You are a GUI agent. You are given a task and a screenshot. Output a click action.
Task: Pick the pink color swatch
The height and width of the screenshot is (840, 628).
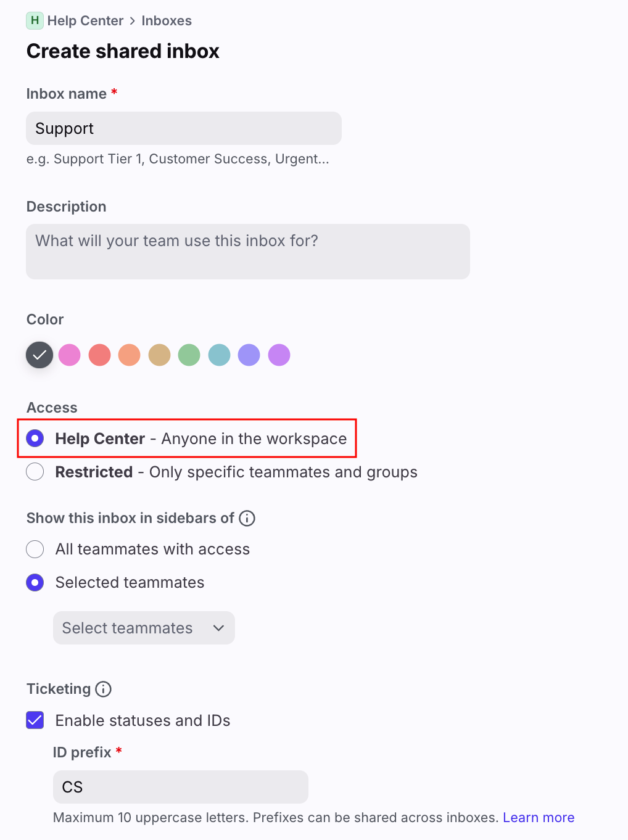(x=70, y=355)
